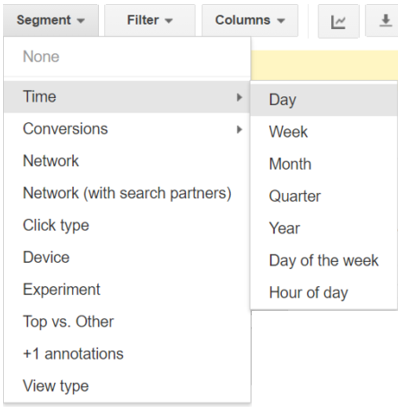Open the Segment dropdown button

[51, 20]
